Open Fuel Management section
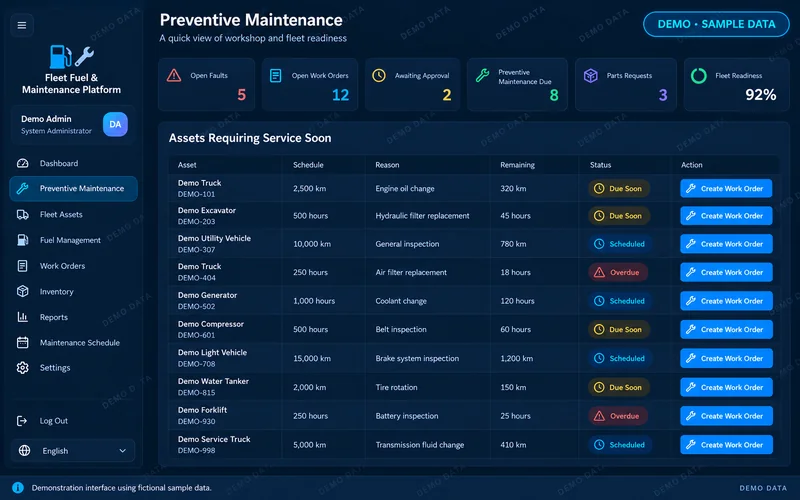 tap(73, 240)
